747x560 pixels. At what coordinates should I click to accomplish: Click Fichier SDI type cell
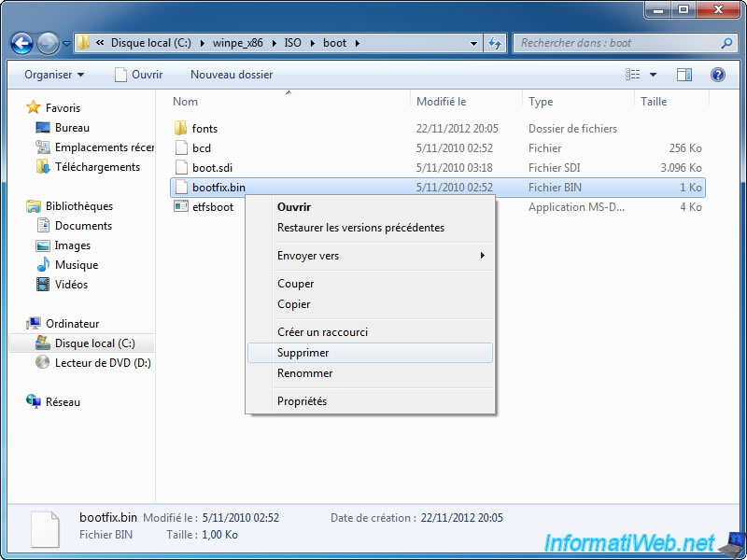[555, 168]
